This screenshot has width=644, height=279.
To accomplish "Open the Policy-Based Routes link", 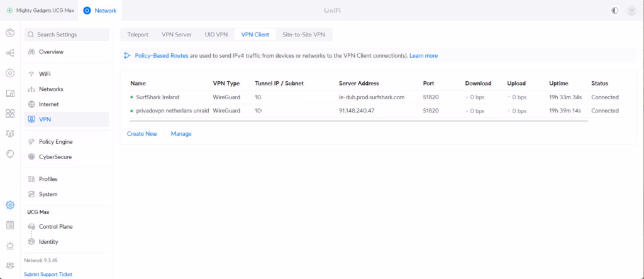I will 161,55.
